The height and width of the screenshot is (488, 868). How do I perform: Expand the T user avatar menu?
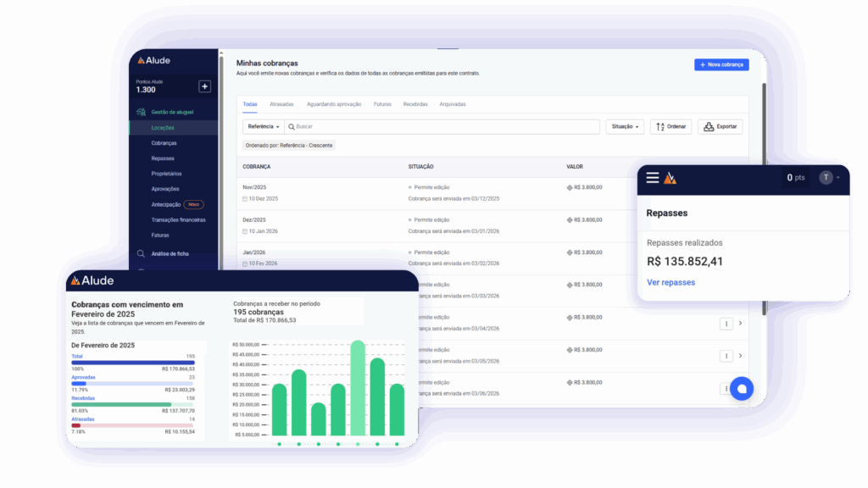(x=828, y=178)
